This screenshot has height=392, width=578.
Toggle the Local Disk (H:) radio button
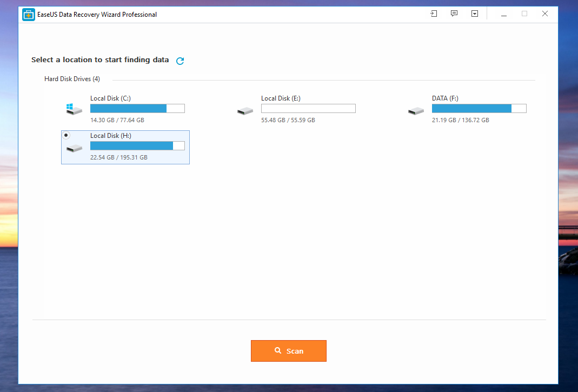click(66, 135)
